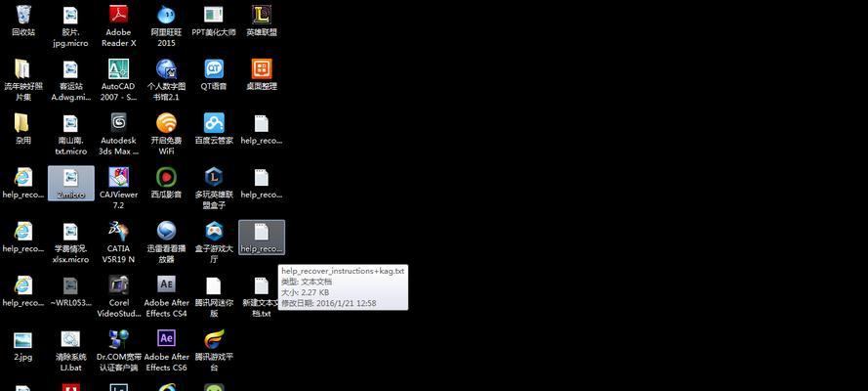The width and height of the screenshot is (868, 391).
Task: Open Adobe After Effects CS6 shortcut
Action: click(166, 351)
